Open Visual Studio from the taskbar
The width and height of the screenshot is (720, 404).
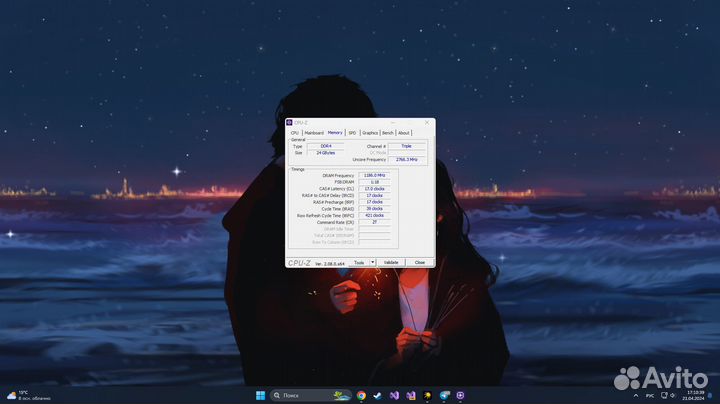pyautogui.click(x=394, y=395)
